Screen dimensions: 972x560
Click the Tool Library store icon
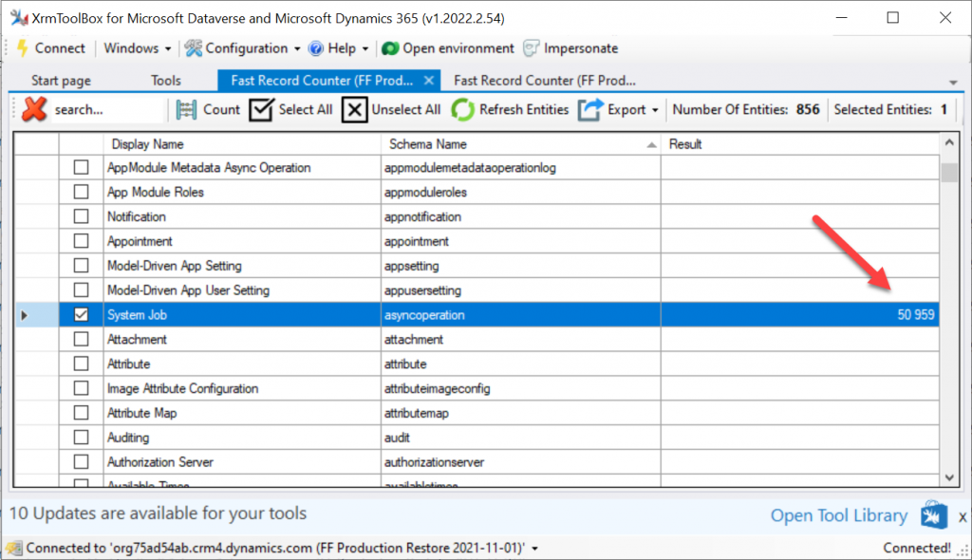934,515
